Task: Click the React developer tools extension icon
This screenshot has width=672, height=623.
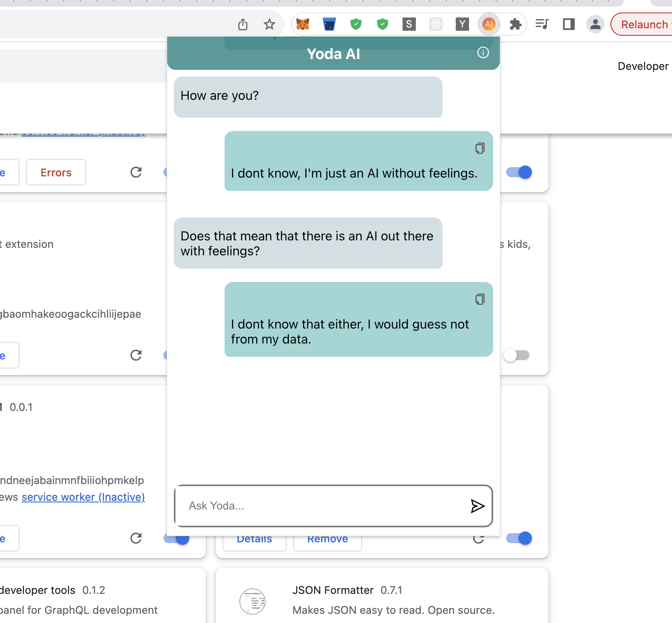Action: (436, 25)
